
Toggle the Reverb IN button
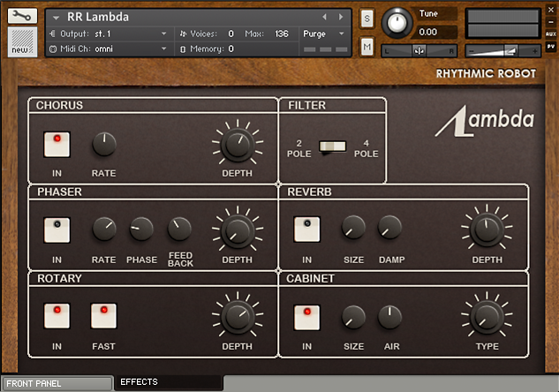307,230
